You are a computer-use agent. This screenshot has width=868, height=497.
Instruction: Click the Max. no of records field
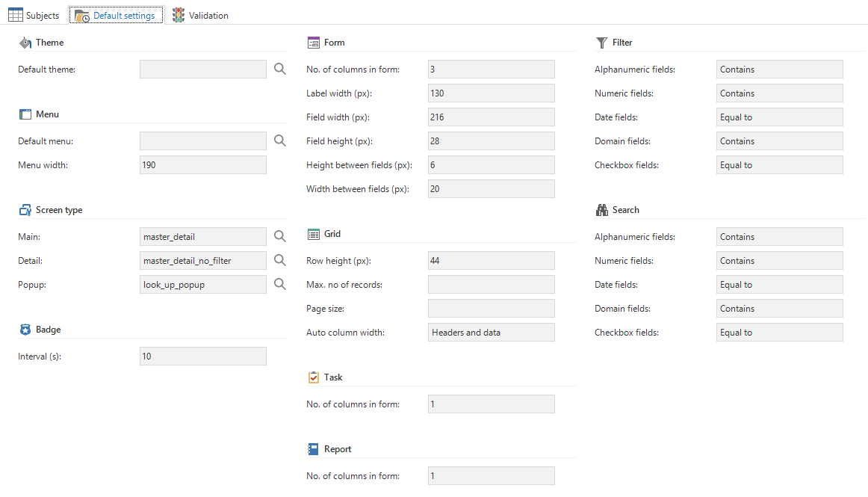point(491,284)
